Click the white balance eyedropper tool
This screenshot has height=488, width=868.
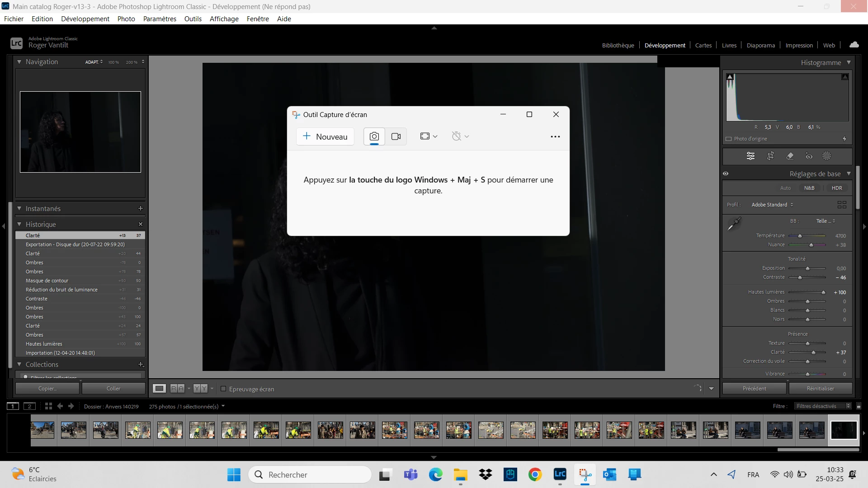734,223
